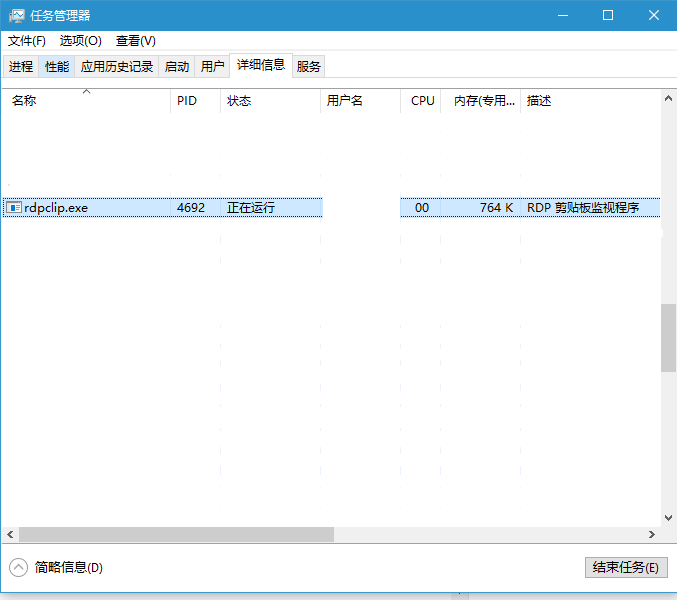This screenshot has height=600, width=677.
Task: Sort by the CPU column header
Action: click(x=421, y=101)
